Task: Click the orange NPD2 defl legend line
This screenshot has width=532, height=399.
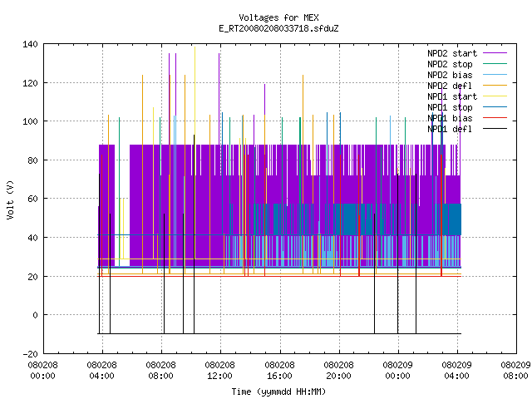Action: point(495,85)
